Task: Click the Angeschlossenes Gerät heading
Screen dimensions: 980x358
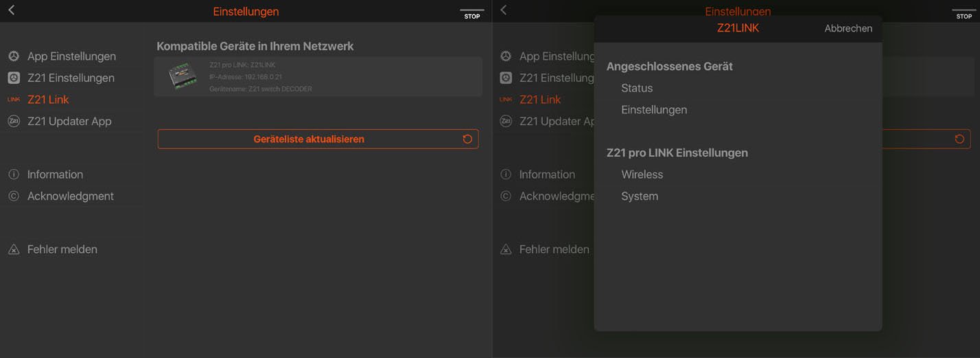Action: click(x=670, y=67)
